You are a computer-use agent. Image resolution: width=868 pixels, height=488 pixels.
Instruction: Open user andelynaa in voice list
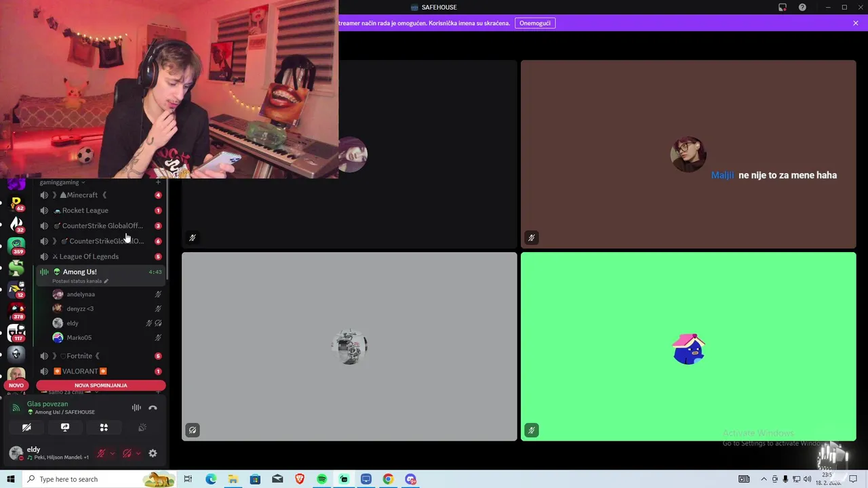(x=107, y=294)
